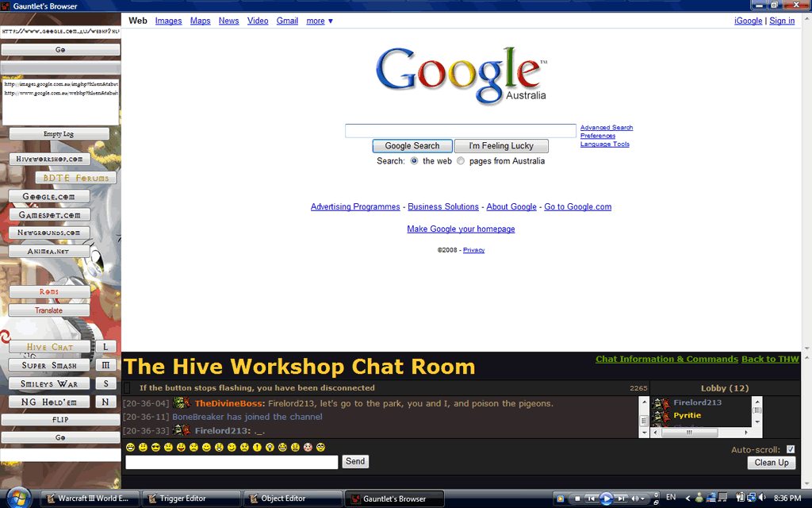
Task: Open the media player volume dropdown arrow
Action: tap(642, 498)
